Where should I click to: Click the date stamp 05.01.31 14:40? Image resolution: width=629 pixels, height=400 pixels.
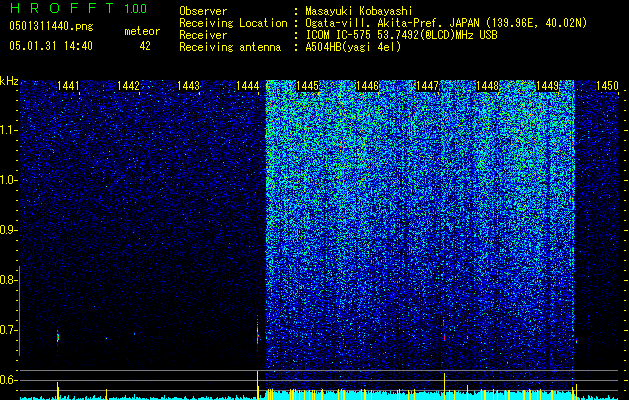[x=51, y=46]
